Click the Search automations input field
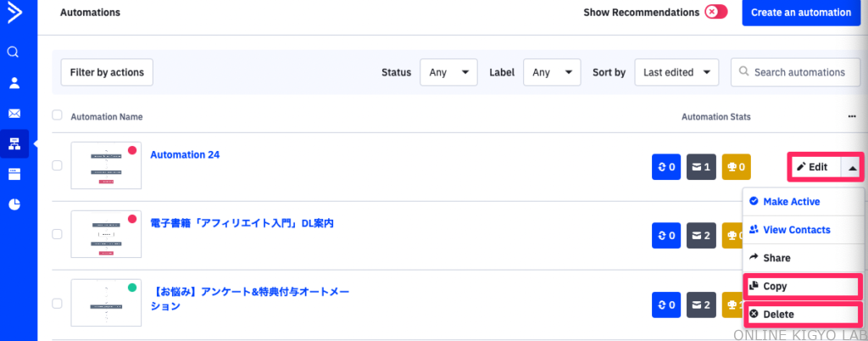This screenshot has width=868, height=341. point(795,73)
